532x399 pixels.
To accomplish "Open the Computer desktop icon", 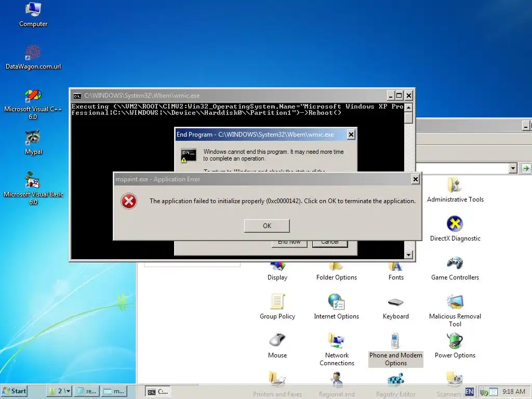I will click(x=33, y=15).
